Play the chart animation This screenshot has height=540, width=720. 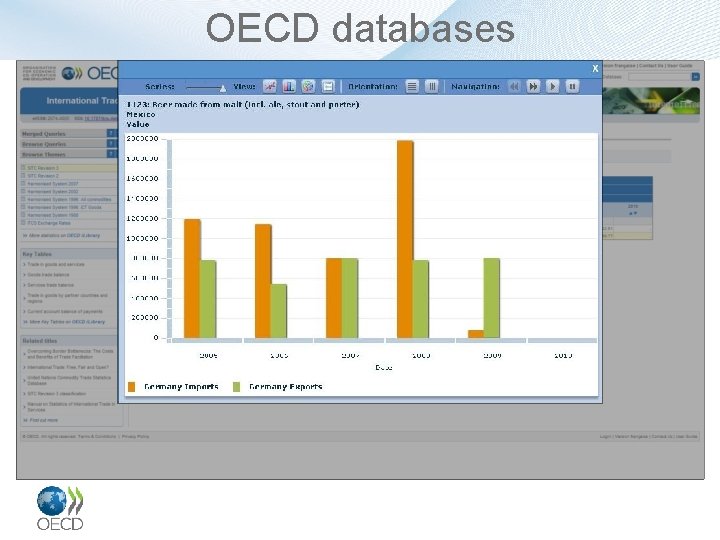coord(553,86)
